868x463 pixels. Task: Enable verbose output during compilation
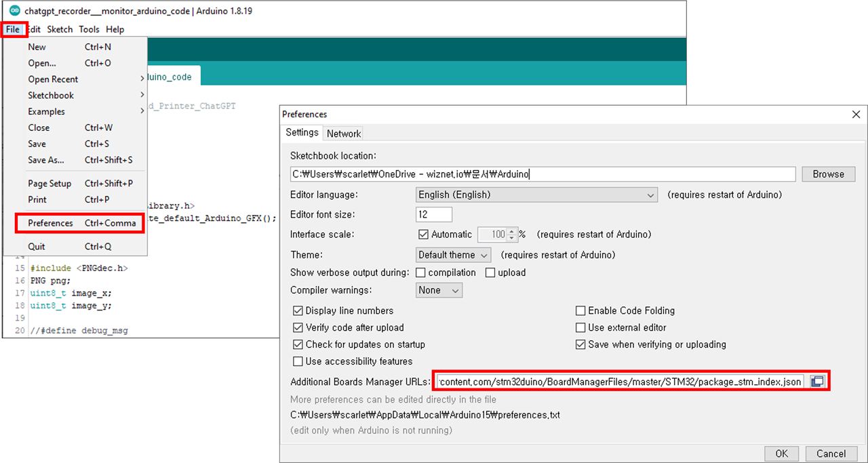tap(420, 273)
